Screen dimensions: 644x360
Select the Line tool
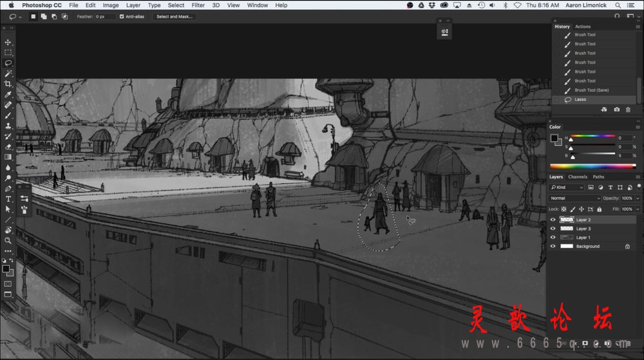[8, 220]
